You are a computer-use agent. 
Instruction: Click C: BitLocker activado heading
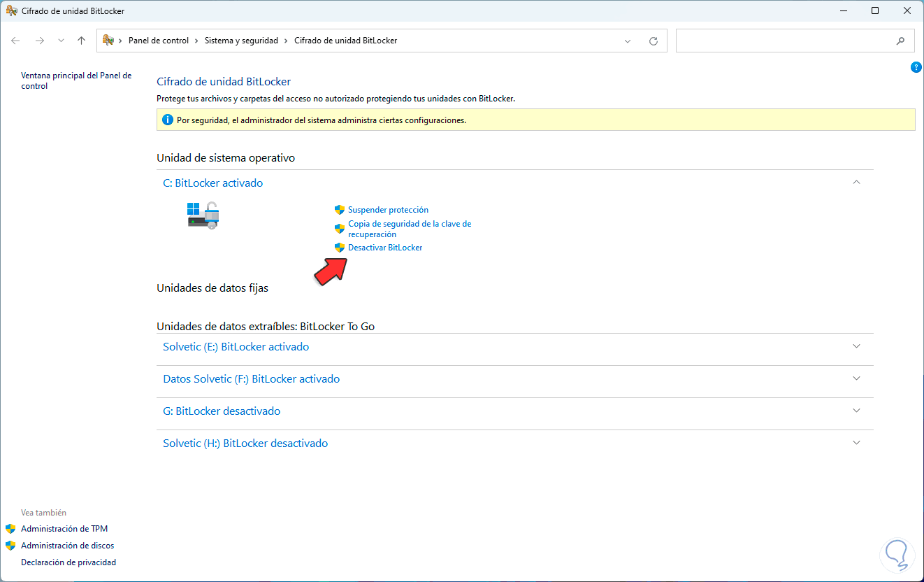pyautogui.click(x=213, y=183)
